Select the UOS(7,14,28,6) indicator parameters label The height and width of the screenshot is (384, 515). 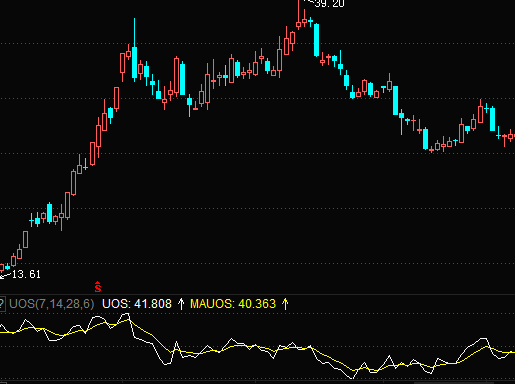coord(52,304)
